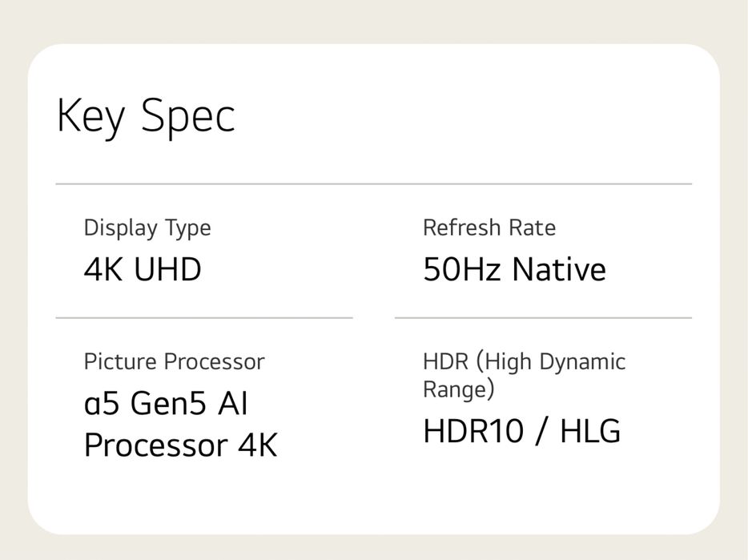
Task: Click the "Range)" label text
Action: tap(459, 389)
